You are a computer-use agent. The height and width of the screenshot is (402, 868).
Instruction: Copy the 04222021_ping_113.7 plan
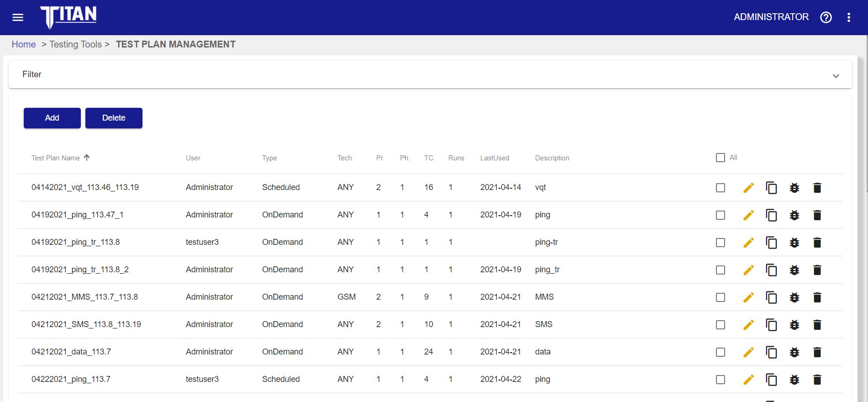771,380
